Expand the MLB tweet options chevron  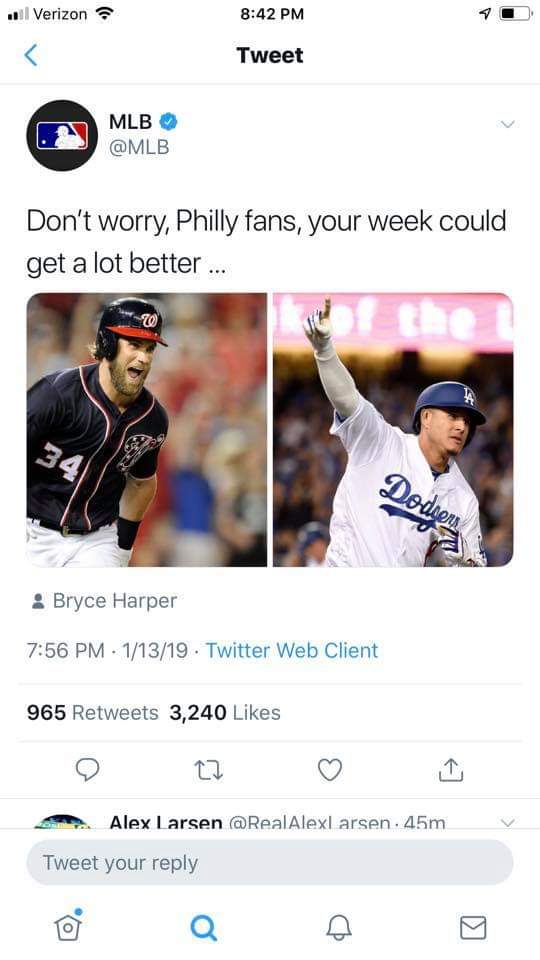tap(507, 124)
